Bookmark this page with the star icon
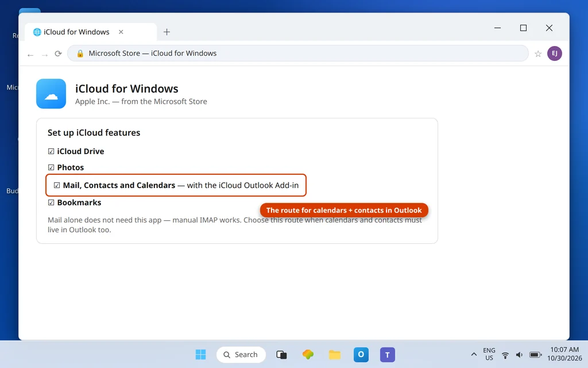Image resolution: width=588 pixels, height=368 pixels. coord(538,53)
